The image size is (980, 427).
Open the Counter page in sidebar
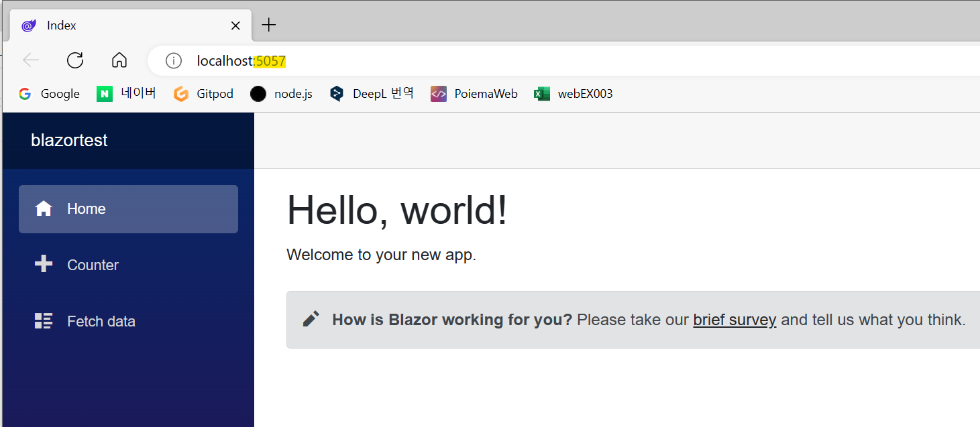click(x=128, y=265)
